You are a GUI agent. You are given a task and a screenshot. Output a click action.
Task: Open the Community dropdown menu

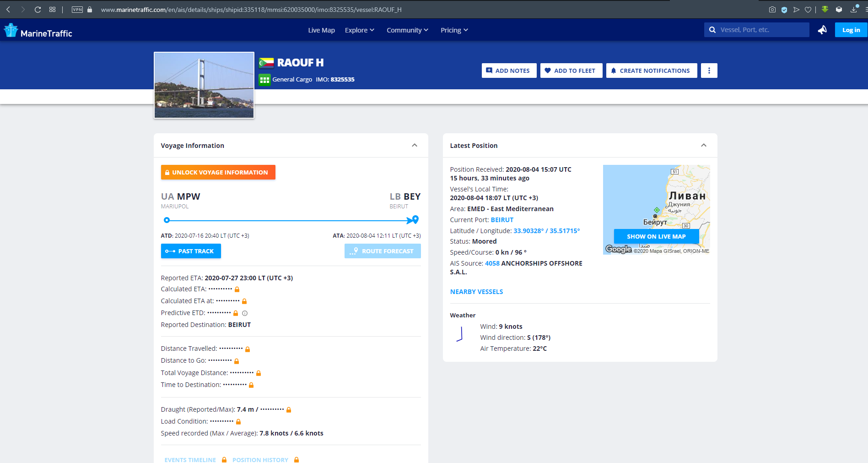(x=407, y=30)
